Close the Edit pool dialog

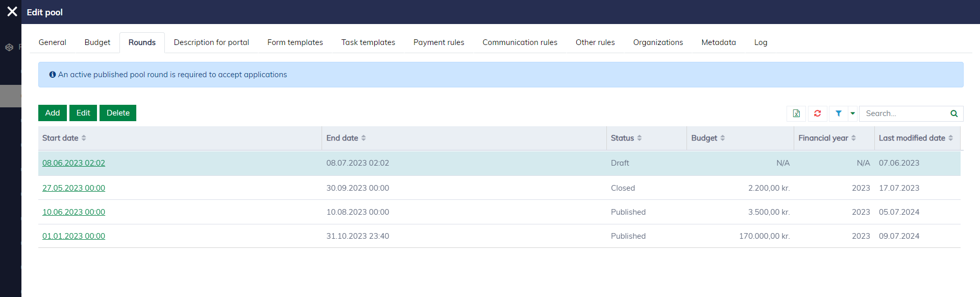coord(12,12)
